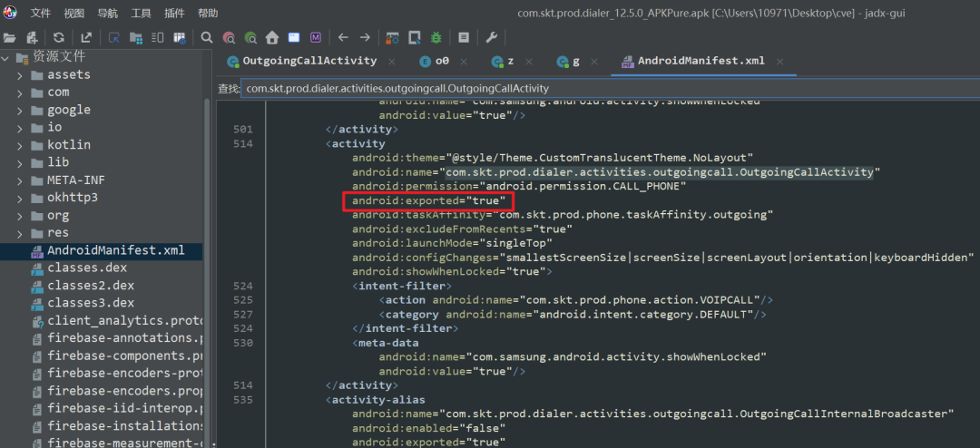Switch to the OutgoingCallActivity tab
The image size is (980, 448).
coord(309,62)
